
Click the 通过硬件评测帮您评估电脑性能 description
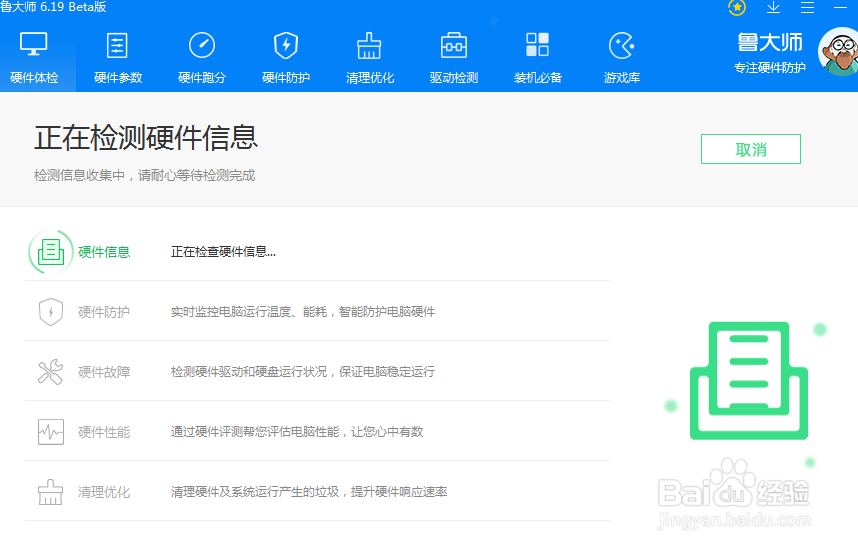coord(297,432)
